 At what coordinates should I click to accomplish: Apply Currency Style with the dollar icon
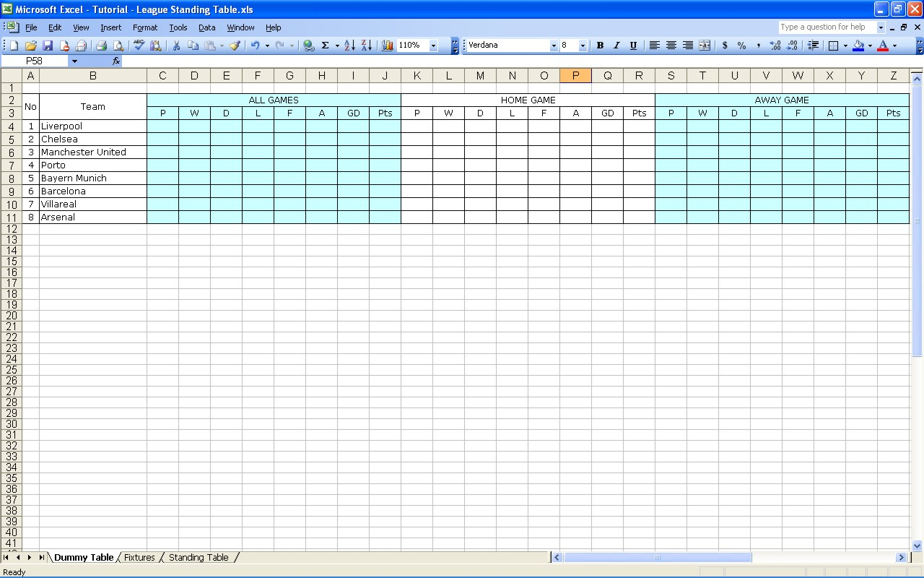(x=725, y=46)
